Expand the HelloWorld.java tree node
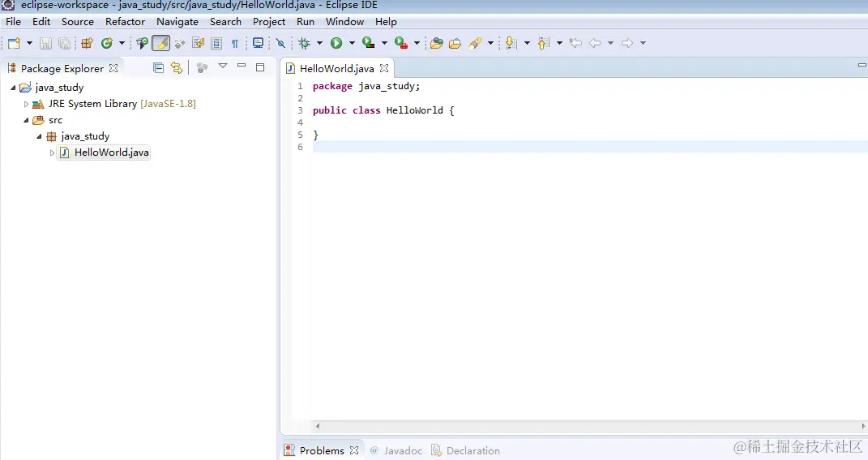Image resolution: width=868 pixels, height=460 pixels. point(52,153)
